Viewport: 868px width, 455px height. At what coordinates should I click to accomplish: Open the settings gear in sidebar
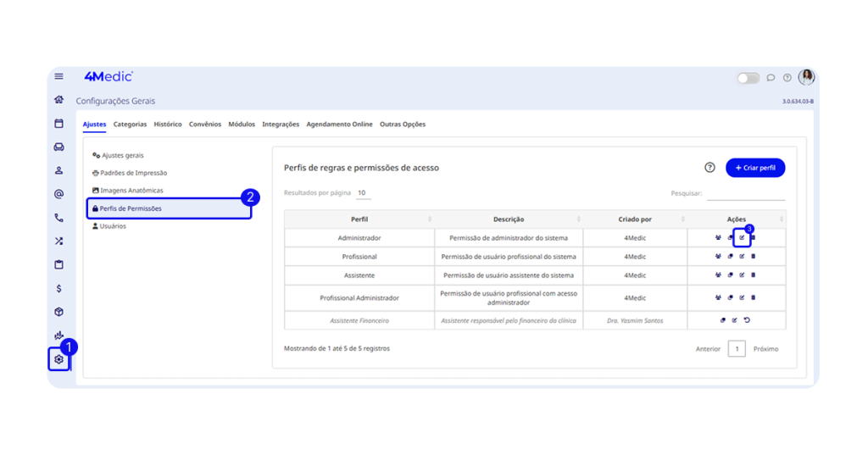58,359
